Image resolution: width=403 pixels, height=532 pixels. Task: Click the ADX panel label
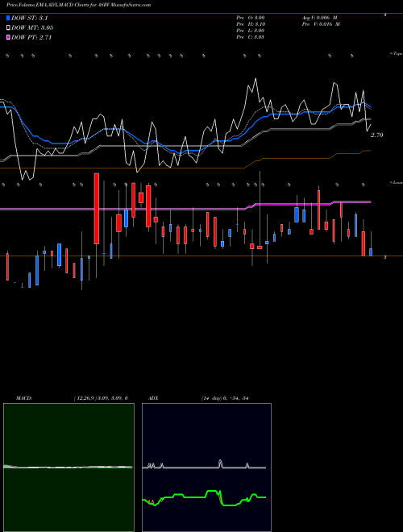pyautogui.click(x=153, y=398)
